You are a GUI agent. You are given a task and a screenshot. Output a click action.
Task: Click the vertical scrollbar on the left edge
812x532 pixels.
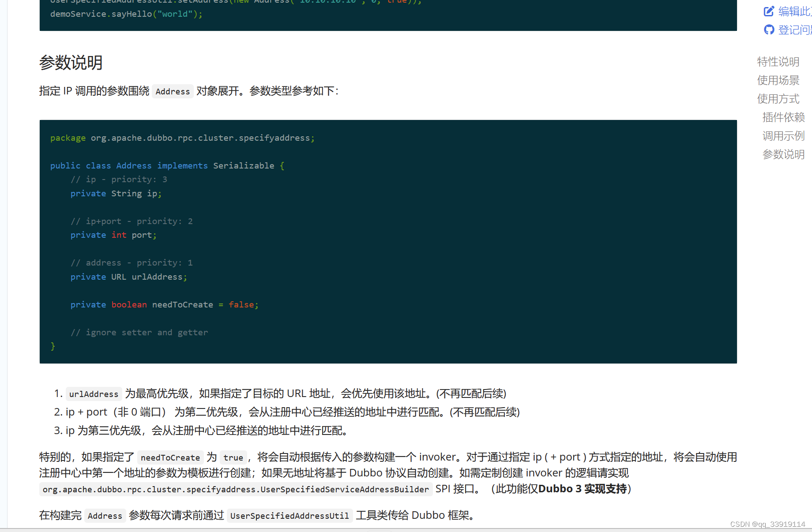click(4, 265)
